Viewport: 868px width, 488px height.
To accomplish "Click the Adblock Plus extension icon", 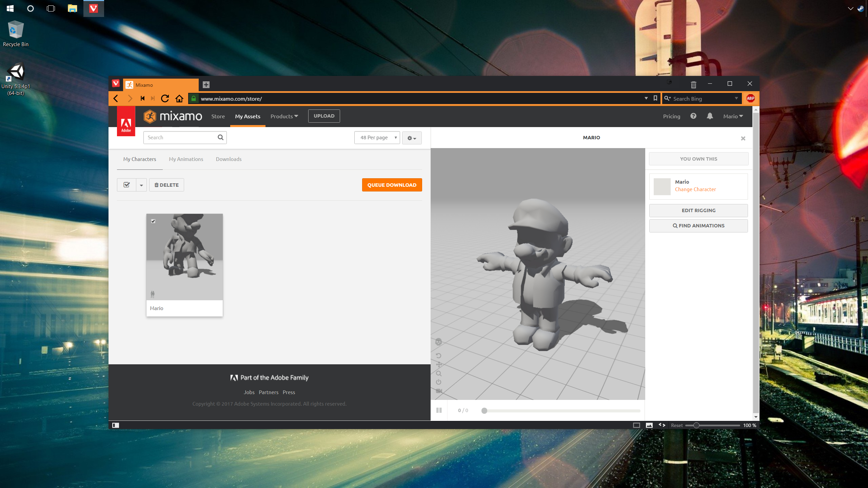I will point(751,99).
